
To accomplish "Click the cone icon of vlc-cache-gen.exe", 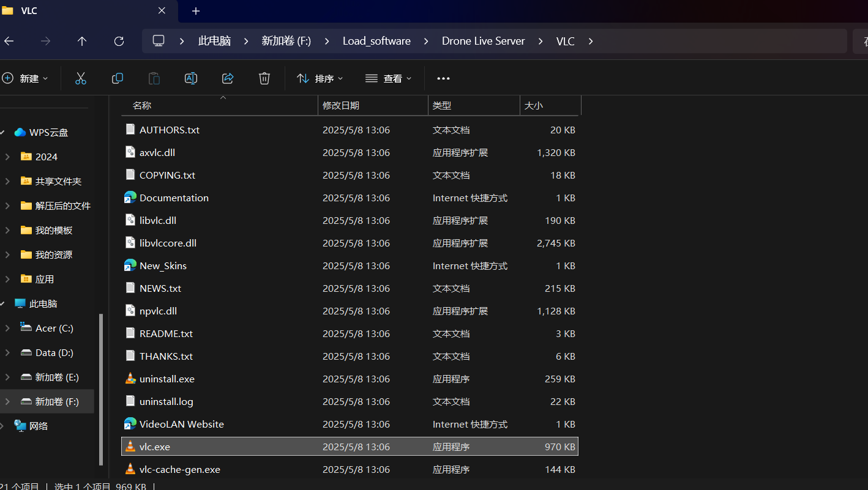I will point(130,469).
